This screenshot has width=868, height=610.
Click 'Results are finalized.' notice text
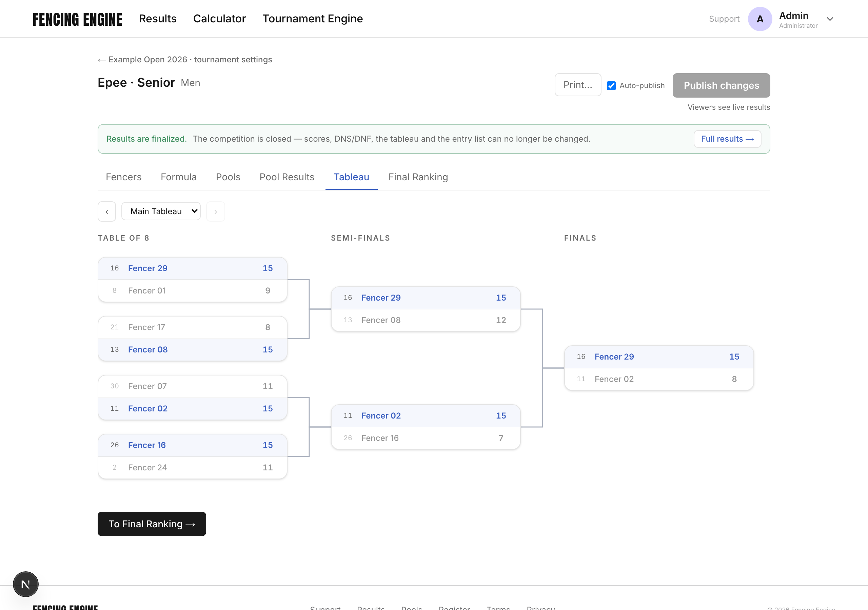click(x=147, y=139)
